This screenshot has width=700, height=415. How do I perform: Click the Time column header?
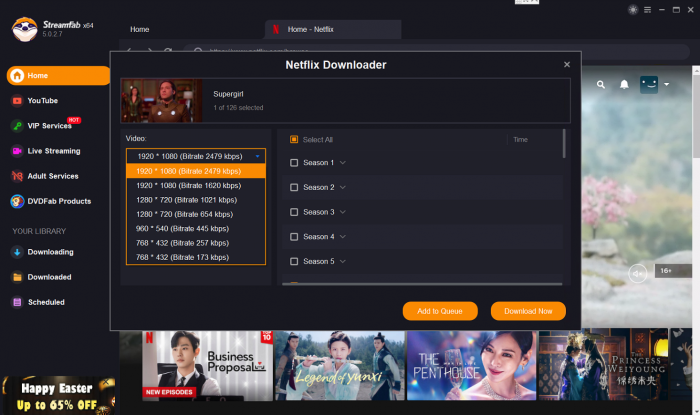coord(521,140)
